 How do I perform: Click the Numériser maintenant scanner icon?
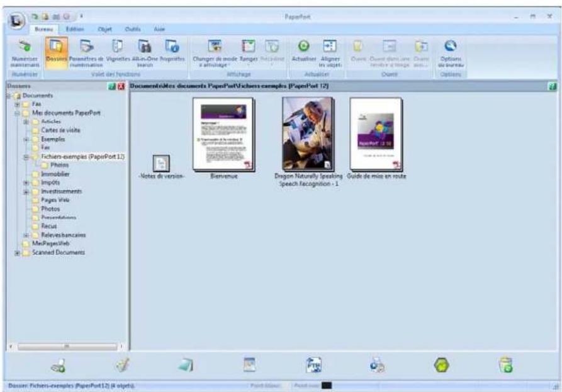25,47
